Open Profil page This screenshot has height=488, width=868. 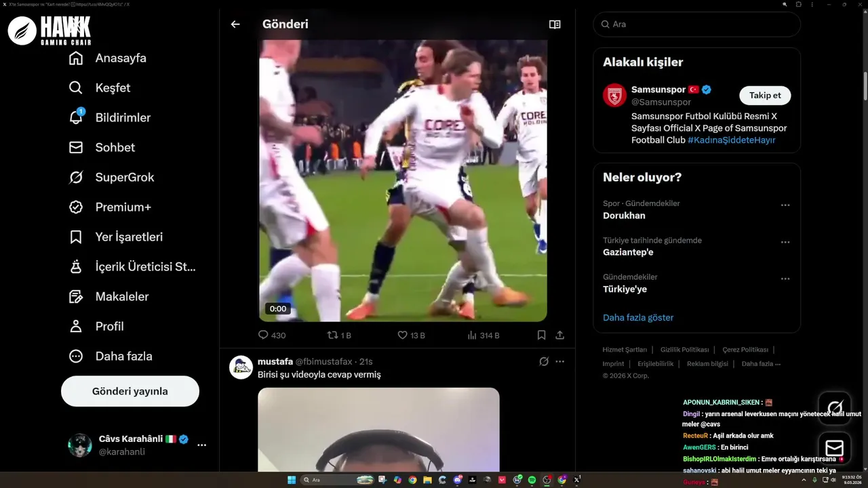point(96,327)
